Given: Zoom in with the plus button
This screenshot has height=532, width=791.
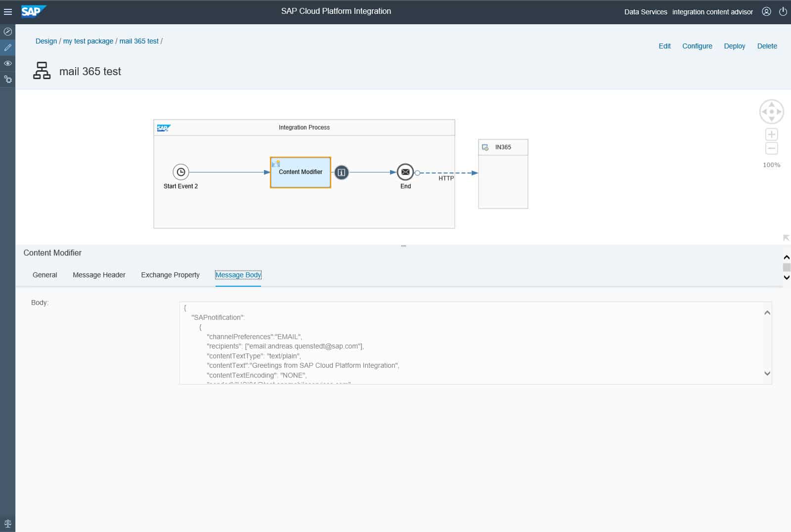Looking at the screenshot, I should click(x=771, y=134).
